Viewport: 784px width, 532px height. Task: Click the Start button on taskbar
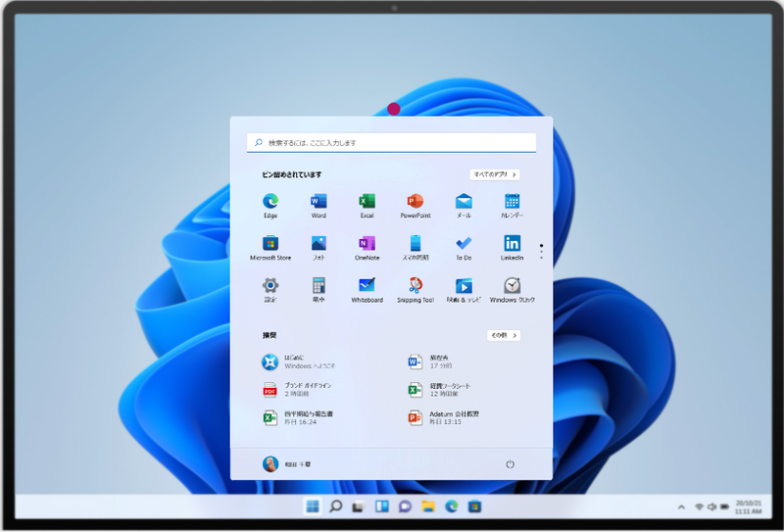[x=313, y=507]
